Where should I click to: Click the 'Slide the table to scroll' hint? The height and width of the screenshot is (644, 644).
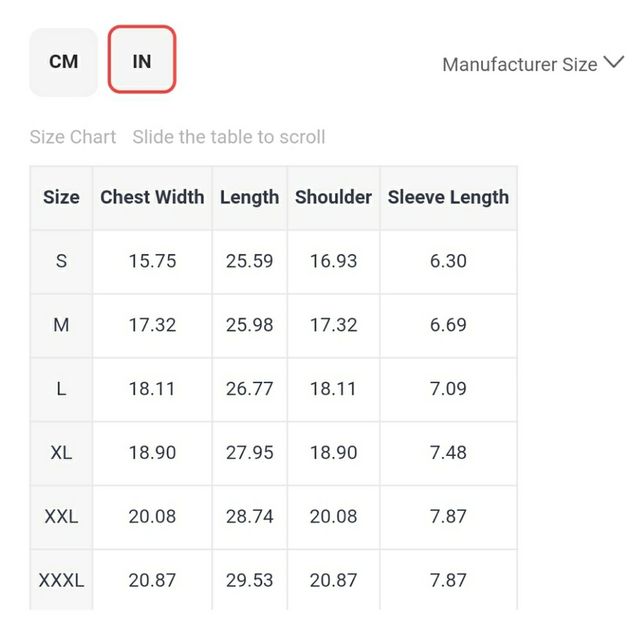point(229,137)
